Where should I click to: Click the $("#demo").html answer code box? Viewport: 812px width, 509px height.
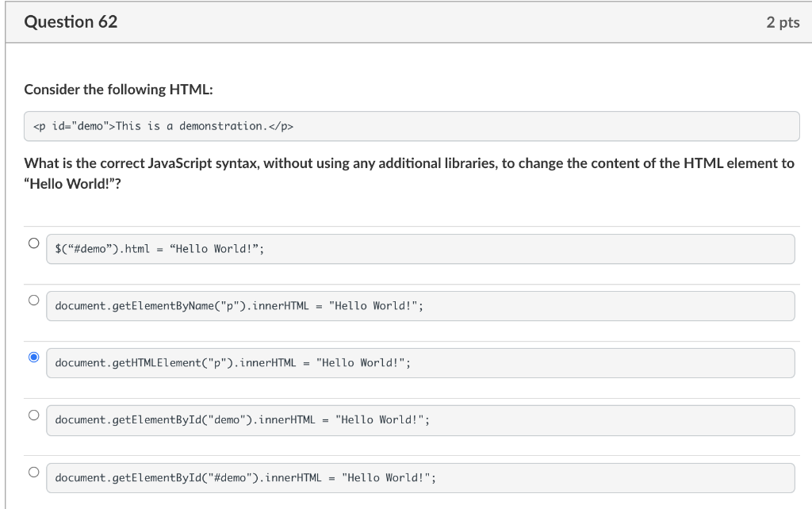click(x=420, y=249)
